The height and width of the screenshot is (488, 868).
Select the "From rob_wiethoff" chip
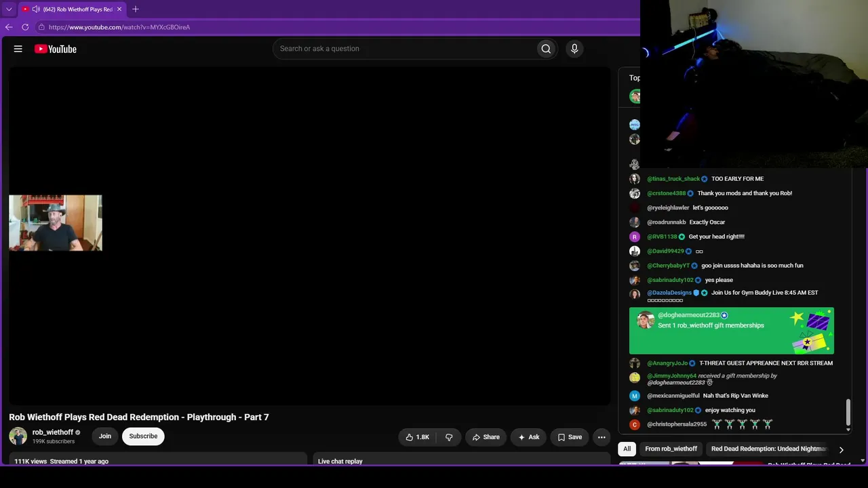pyautogui.click(x=671, y=449)
